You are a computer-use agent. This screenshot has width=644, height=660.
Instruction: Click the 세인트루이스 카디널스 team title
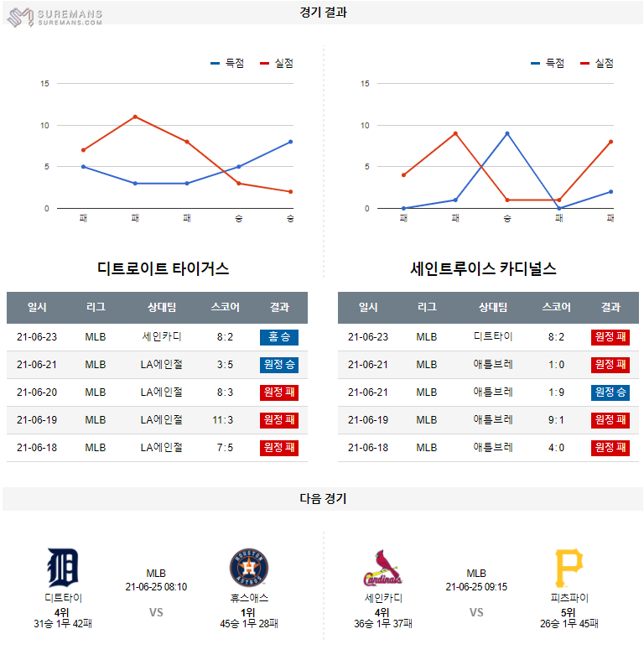coord(484,269)
